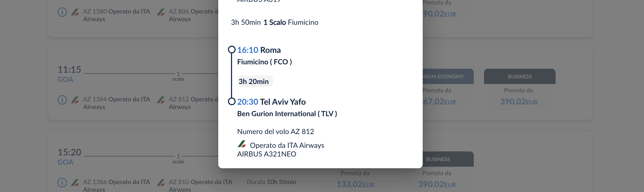Click ITA Airways logo beside AZ 1384
Viewport: 644px width, 192px height.
click(x=75, y=100)
